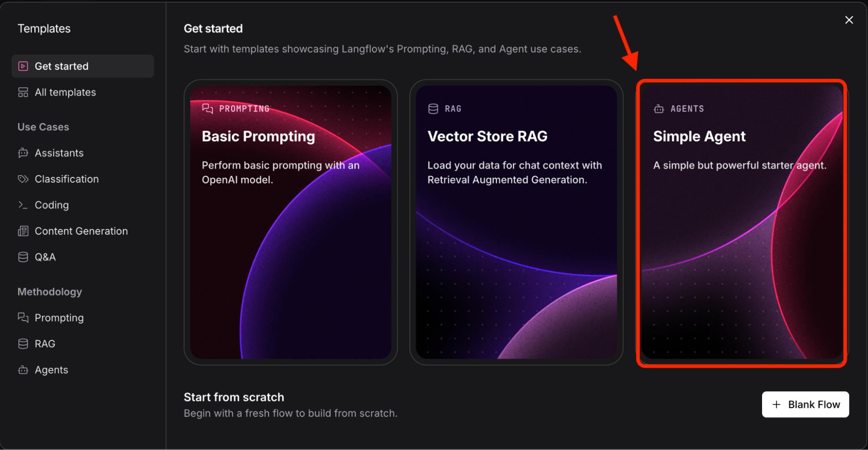868x450 pixels.
Task: Click the Agents robot icon under Methodology
Action: coord(23,370)
